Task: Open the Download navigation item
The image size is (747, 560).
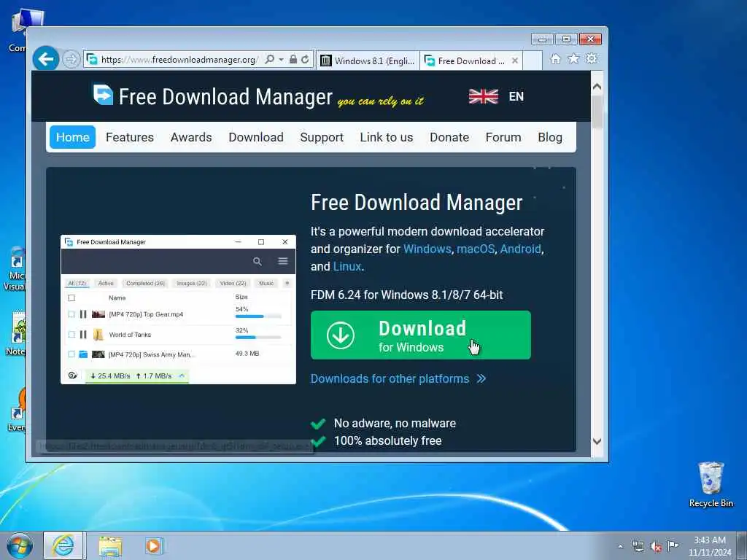Action: [256, 137]
